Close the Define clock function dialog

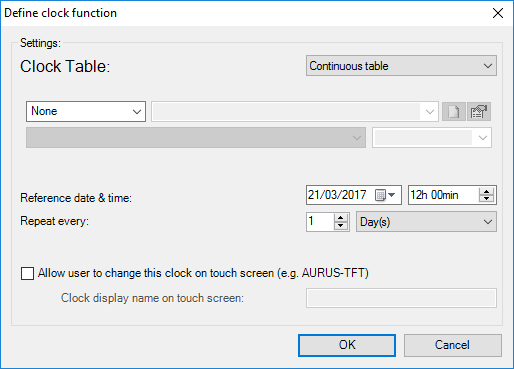pos(498,13)
